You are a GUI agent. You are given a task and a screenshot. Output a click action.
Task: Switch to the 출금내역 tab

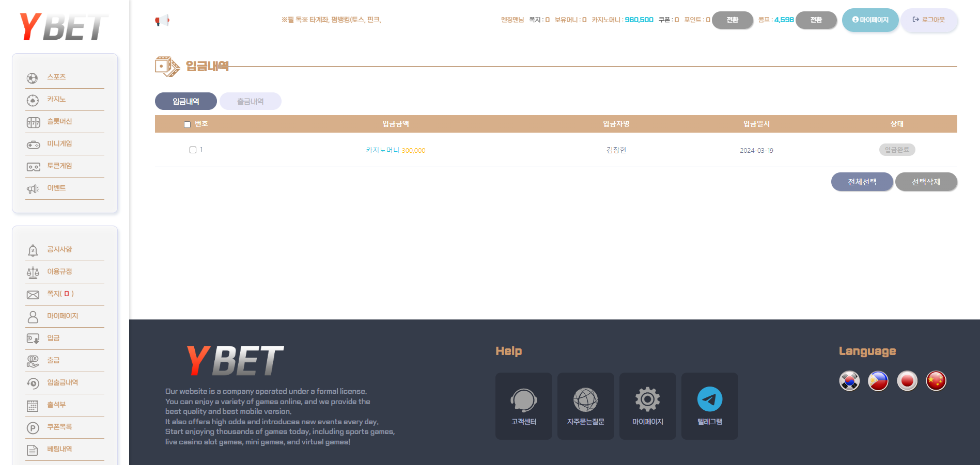point(251,102)
